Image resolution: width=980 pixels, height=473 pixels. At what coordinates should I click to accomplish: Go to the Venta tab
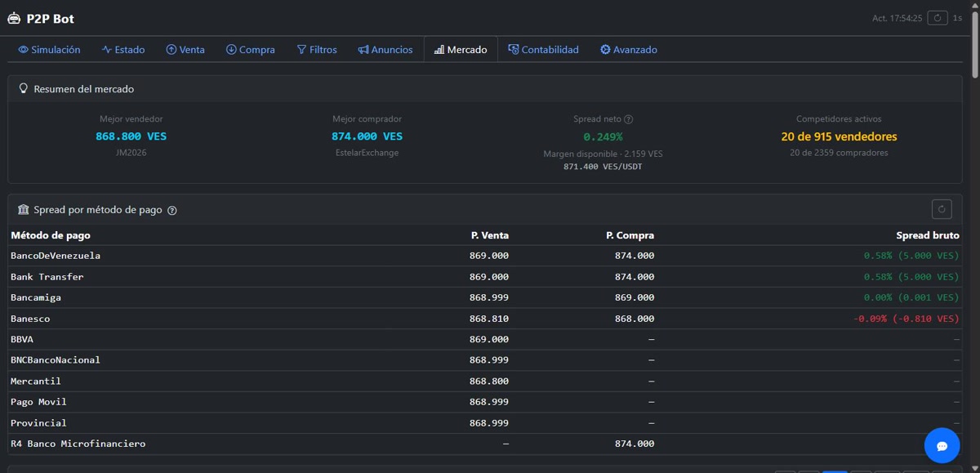(185, 50)
